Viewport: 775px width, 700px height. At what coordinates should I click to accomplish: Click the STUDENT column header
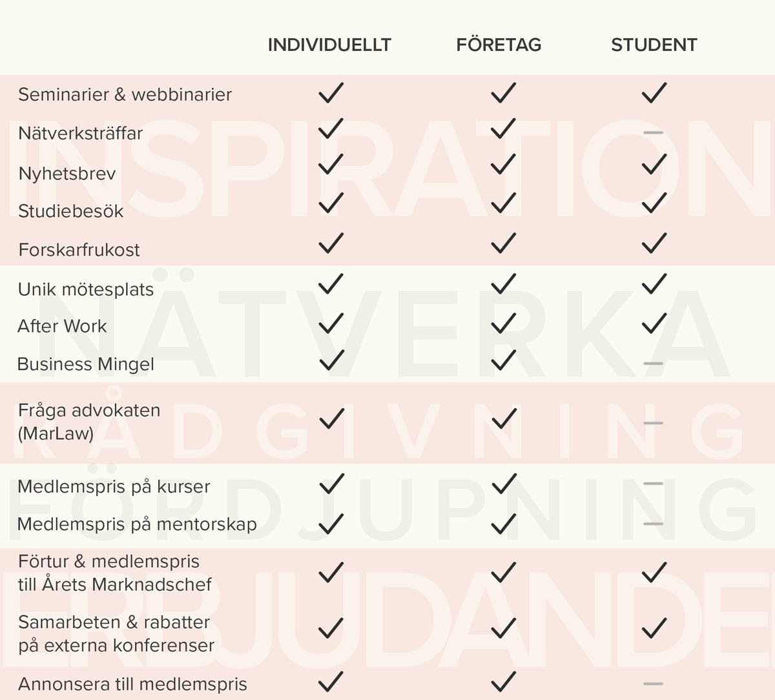(654, 45)
